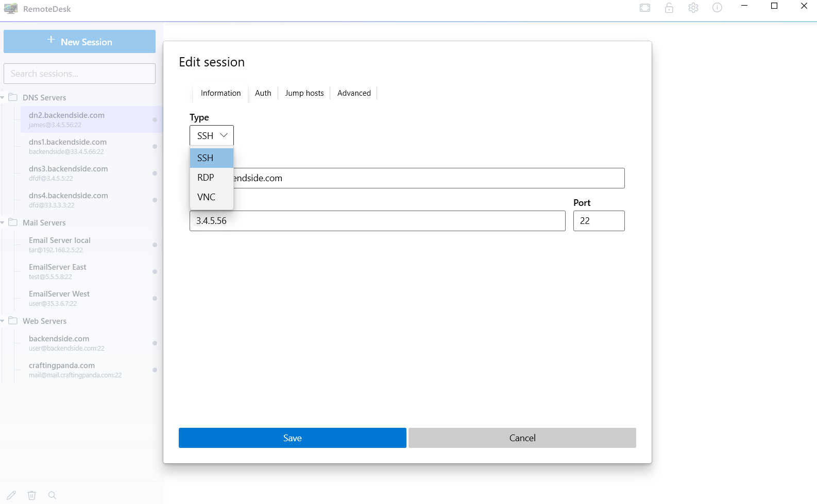This screenshot has width=817, height=504.
Task: Click the Save button
Action: [293, 438]
